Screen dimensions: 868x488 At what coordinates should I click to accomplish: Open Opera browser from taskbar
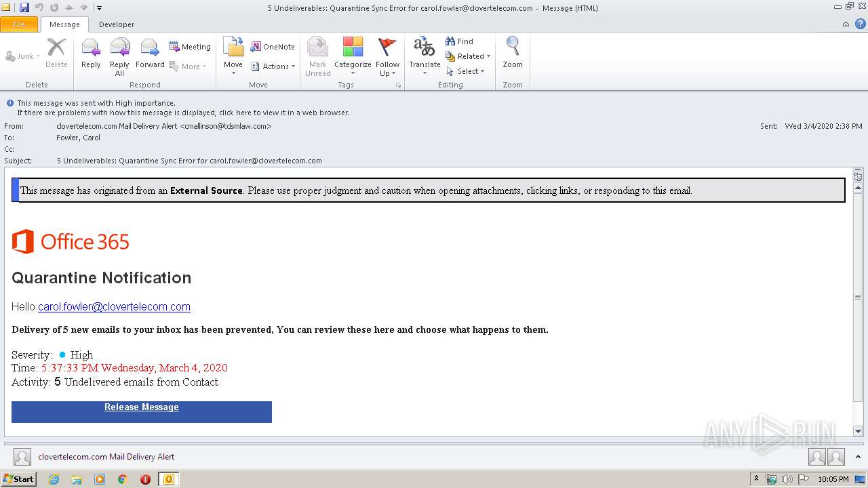[145, 479]
